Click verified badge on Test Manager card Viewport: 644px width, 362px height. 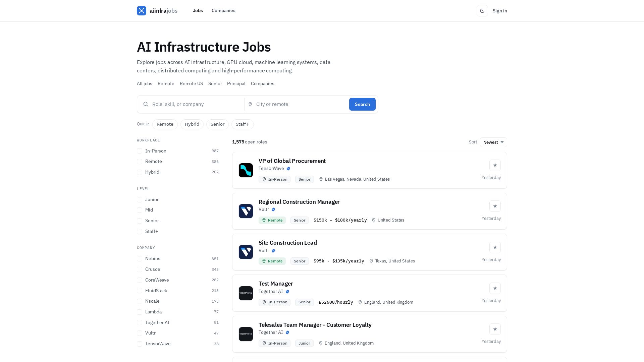287,292
